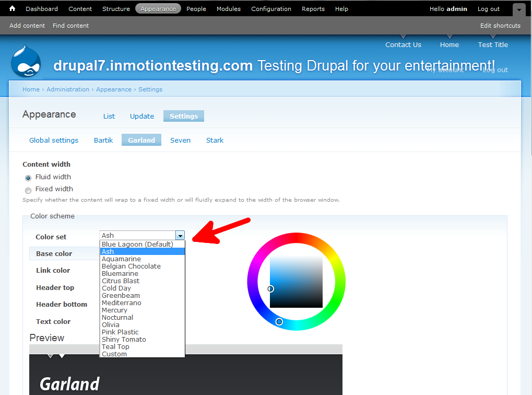This screenshot has height=395, width=532.
Task: Select the Fluid width radio button
Action: click(x=28, y=178)
